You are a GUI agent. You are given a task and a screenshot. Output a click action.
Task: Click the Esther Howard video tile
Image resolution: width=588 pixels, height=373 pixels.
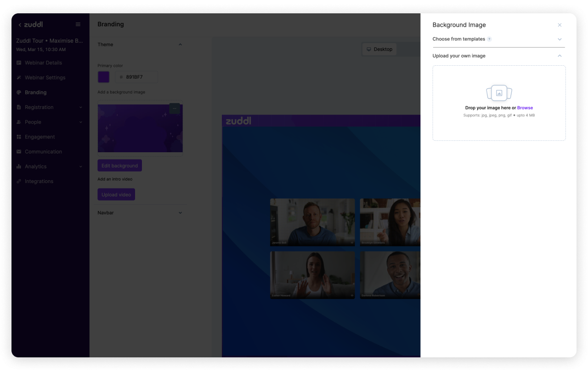(312, 275)
